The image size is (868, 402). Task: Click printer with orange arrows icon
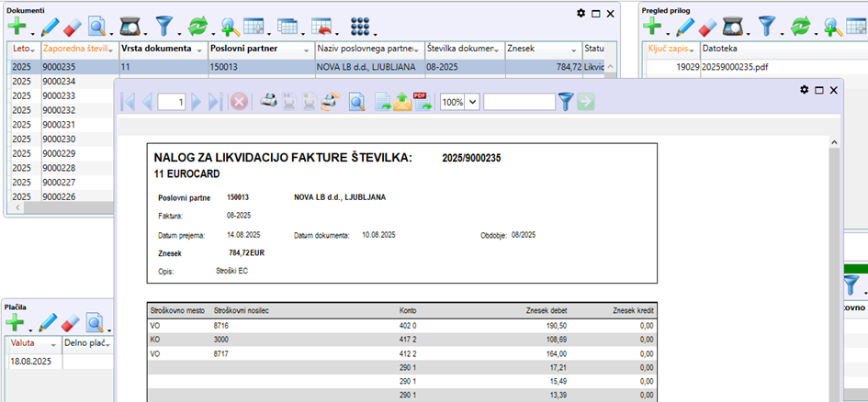point(331,102)
